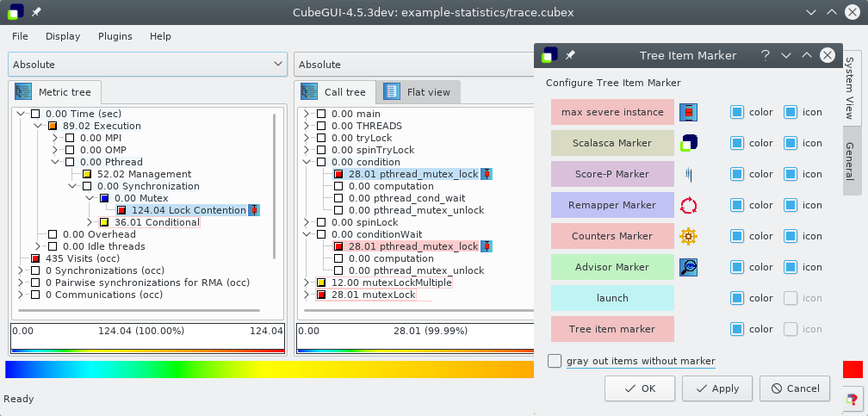
Task: Click marker icon beside conditionWait's pthread_mutex_lock
Action: 486,246
